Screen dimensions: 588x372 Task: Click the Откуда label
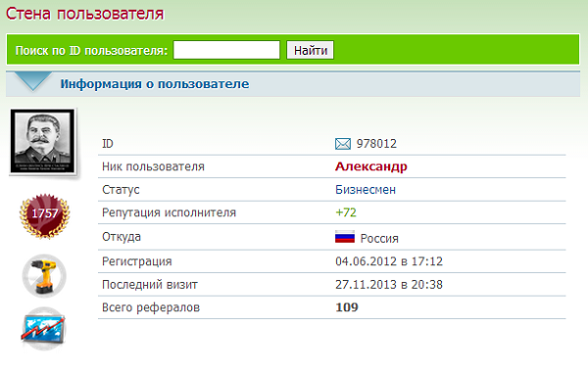tap(122, 237)
